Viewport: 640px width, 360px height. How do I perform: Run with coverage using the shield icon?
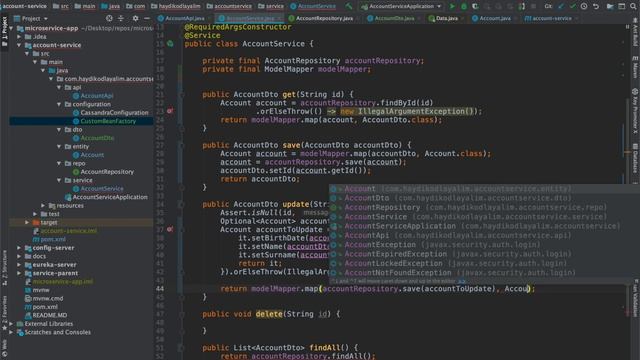(x=475, y=6)
